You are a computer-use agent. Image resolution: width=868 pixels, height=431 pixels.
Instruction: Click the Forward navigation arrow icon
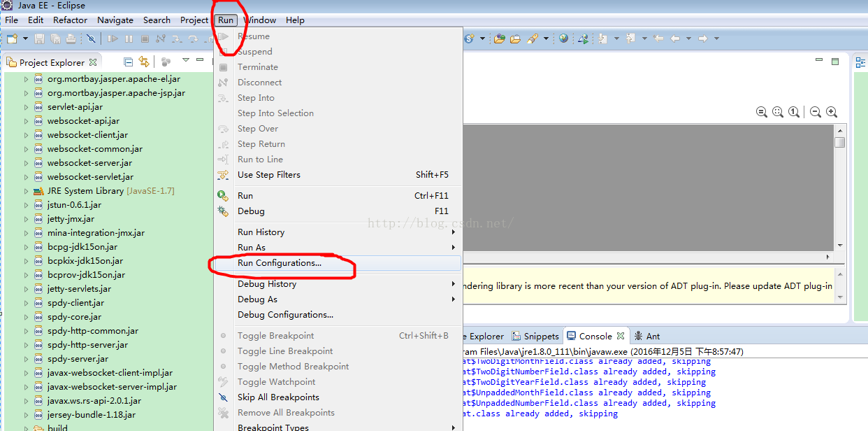point(702,38)
